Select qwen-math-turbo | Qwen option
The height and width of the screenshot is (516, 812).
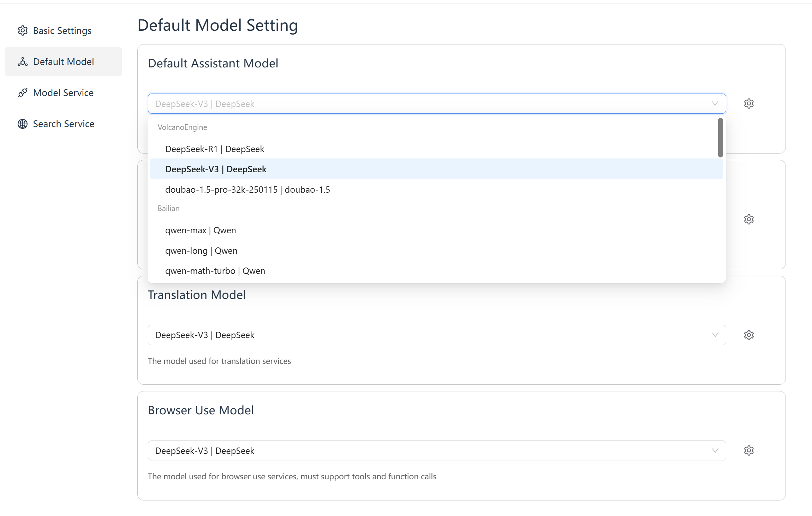[436, 271]
